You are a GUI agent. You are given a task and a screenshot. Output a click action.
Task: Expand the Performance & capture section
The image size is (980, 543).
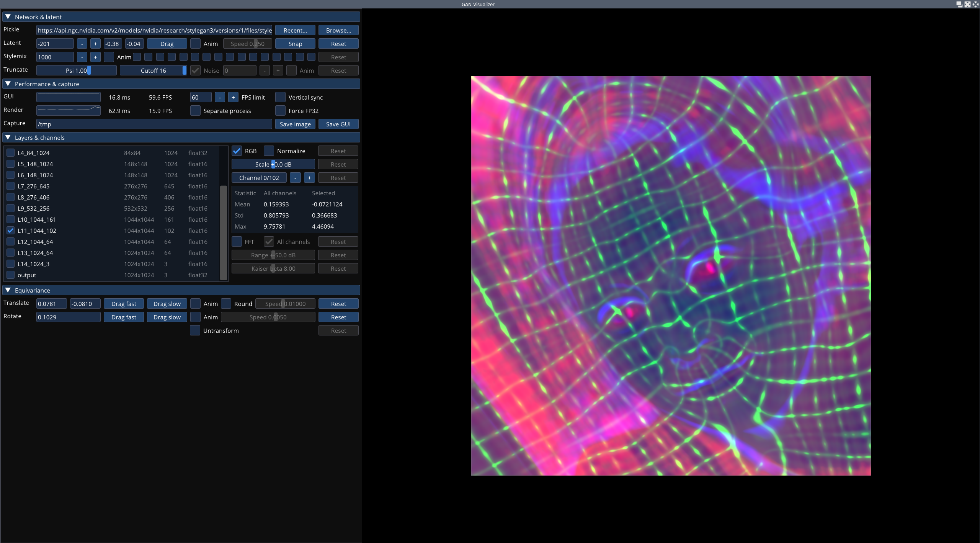(x=8, y=83)
